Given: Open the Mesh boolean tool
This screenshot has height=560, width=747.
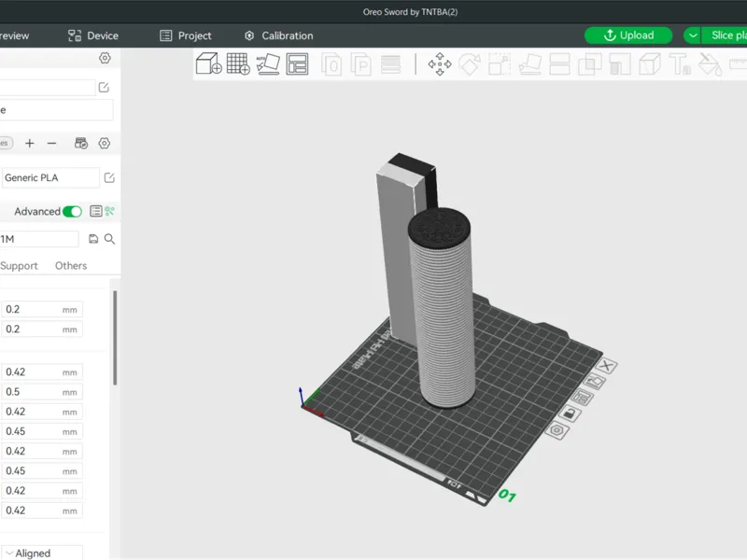Looking at the screenshot, I should (x=590, y=64).
